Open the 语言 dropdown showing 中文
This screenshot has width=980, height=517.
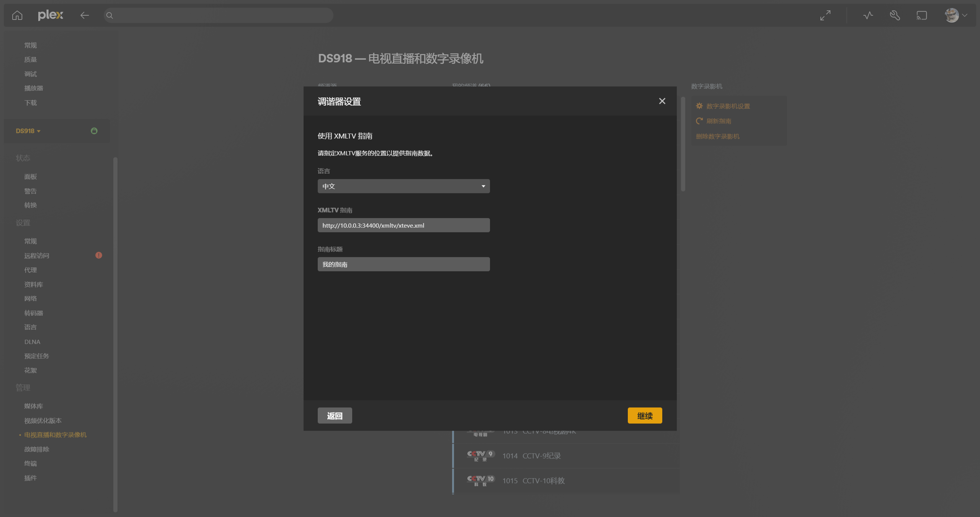coord(403,186)
